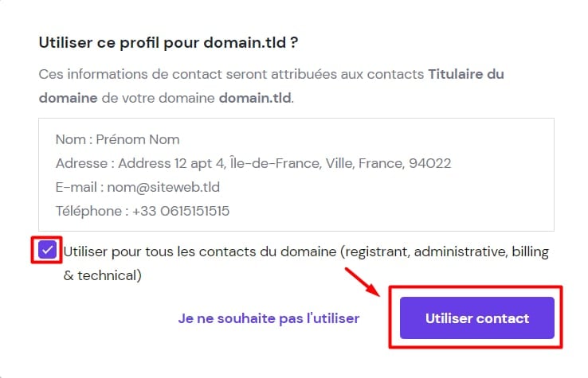The height and width of the screenshot is (378, 588).
Task: Select the Je ne souhaite pas l'utiliser link
Action: pos(269,318)
